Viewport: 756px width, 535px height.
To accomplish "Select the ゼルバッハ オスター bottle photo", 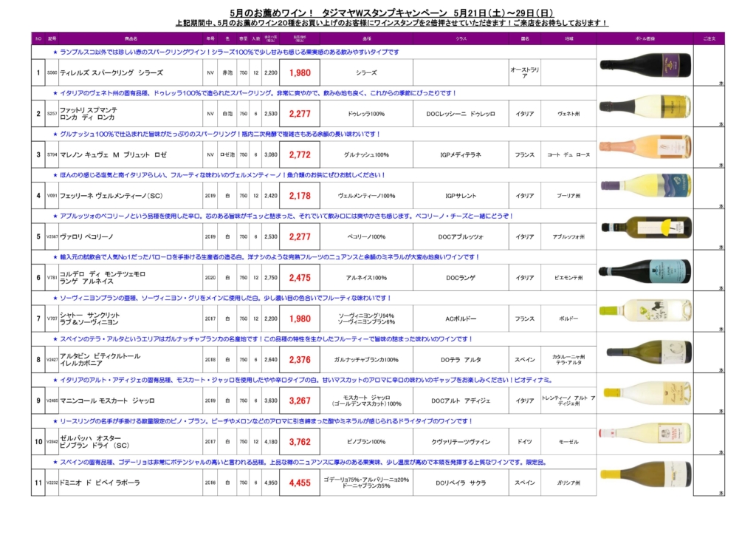I will click(645, 434).
